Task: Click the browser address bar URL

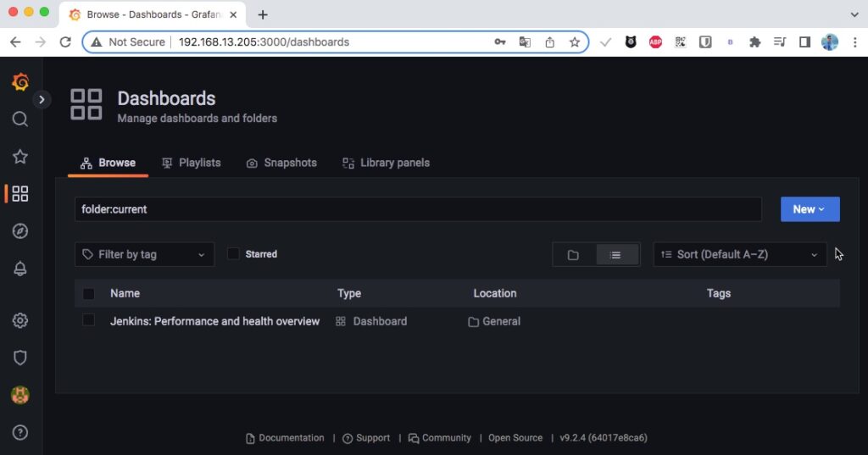Action: tap(264, 42)
